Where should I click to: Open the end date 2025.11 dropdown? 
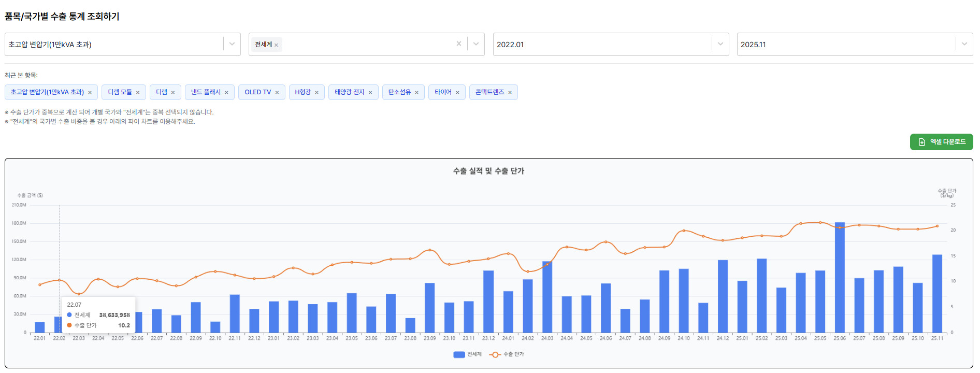click(964, 44)
